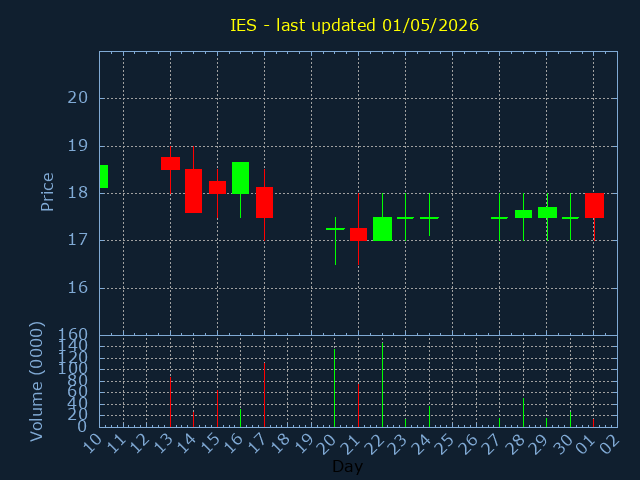Click day label 25 on the x-axis
This screenshot has height=480, width=640.
[x=447, y=443]
